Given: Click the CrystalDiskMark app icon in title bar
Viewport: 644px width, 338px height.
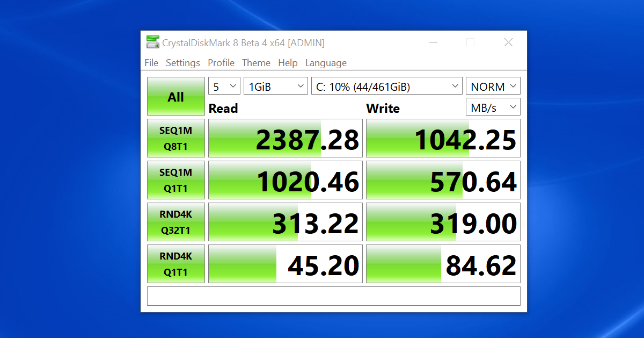Looking at the screenshot, I should click(153, 42).
